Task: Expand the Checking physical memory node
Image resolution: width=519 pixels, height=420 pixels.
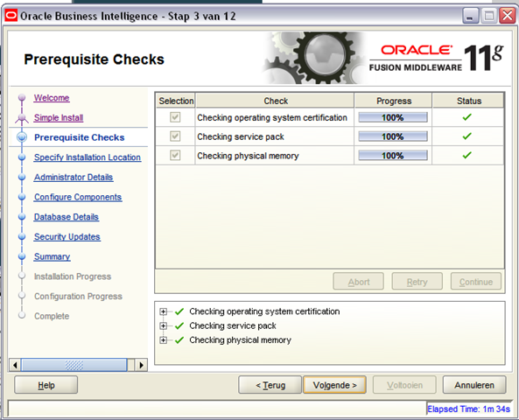Action: 163,339
